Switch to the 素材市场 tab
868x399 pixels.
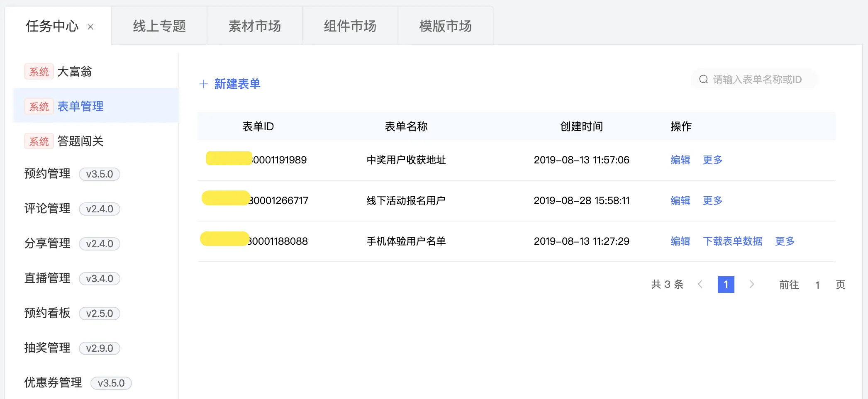(x=254, y=26)
